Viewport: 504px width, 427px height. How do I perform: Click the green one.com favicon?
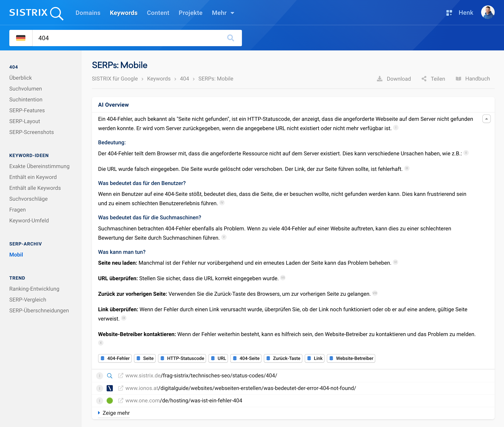(x=110, y=401)
